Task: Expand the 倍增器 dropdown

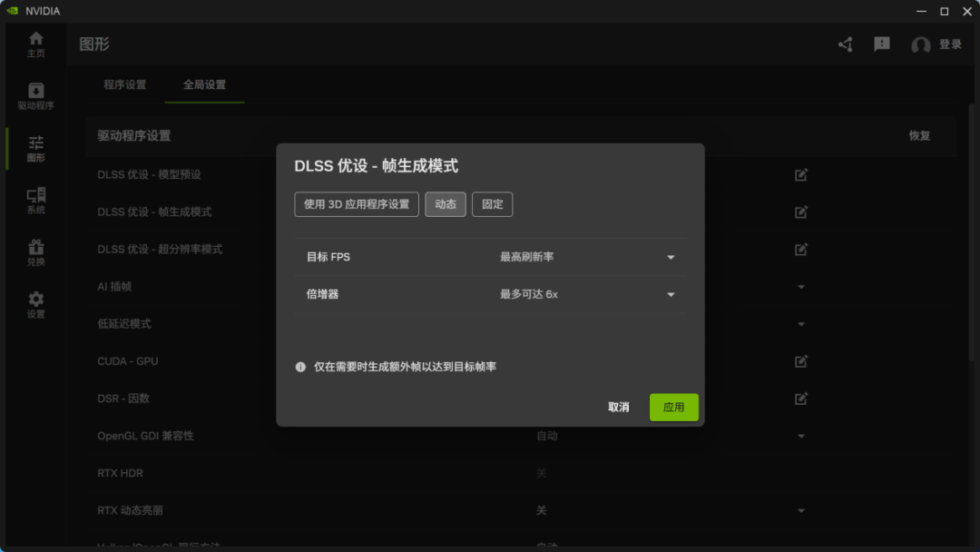Action: 587,294
